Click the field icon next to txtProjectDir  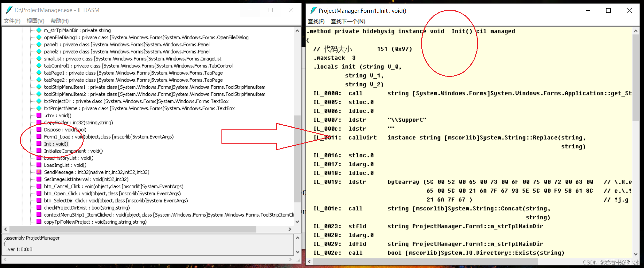[39, 101]
